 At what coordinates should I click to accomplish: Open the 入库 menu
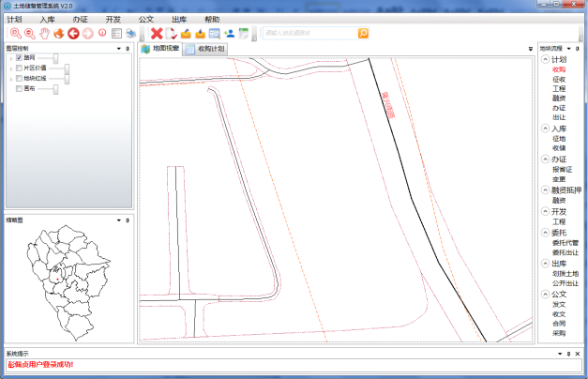tap(47, 19)
